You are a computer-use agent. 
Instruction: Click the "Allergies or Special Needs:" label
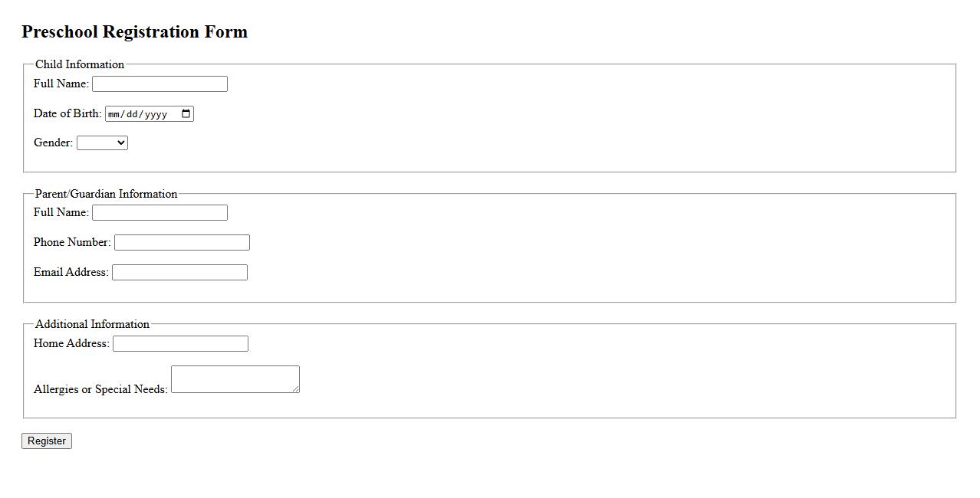pos(100,389)
